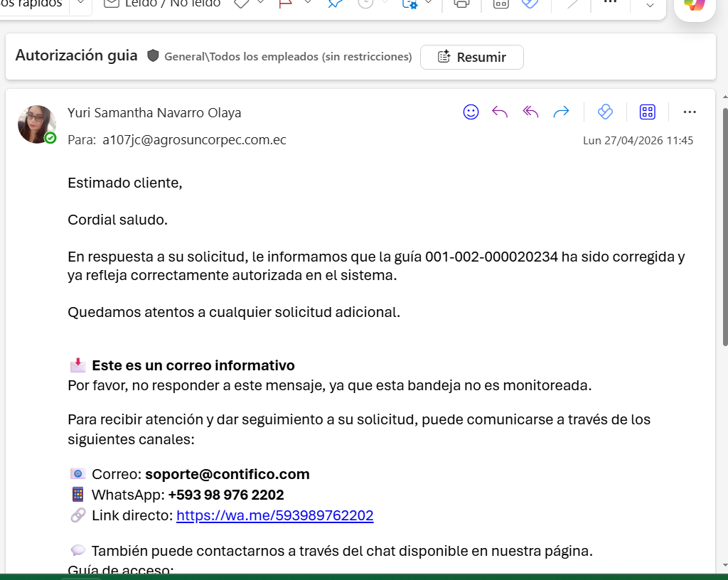Click the reading pane vertical scrollbar thumb

pos(724,227)
